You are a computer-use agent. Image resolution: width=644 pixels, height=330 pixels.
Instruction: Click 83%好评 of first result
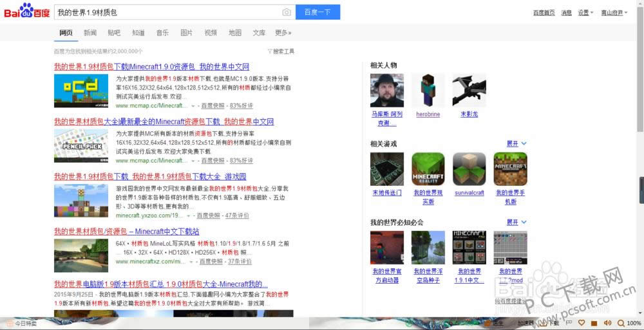click(x=241, y=105)
